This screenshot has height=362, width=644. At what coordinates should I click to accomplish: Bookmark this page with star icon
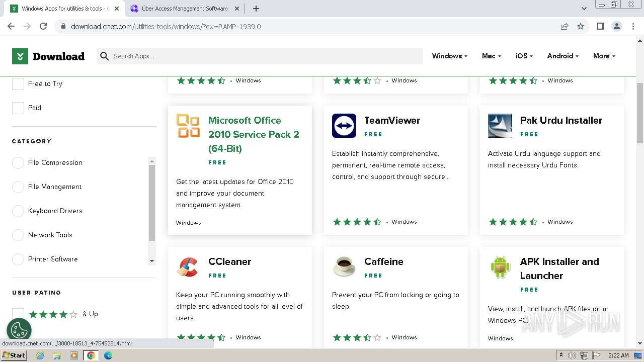(x=581, y=26)
